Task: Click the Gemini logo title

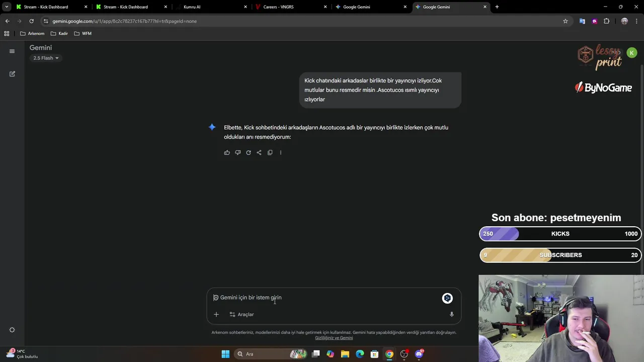Action: (41, 48)
